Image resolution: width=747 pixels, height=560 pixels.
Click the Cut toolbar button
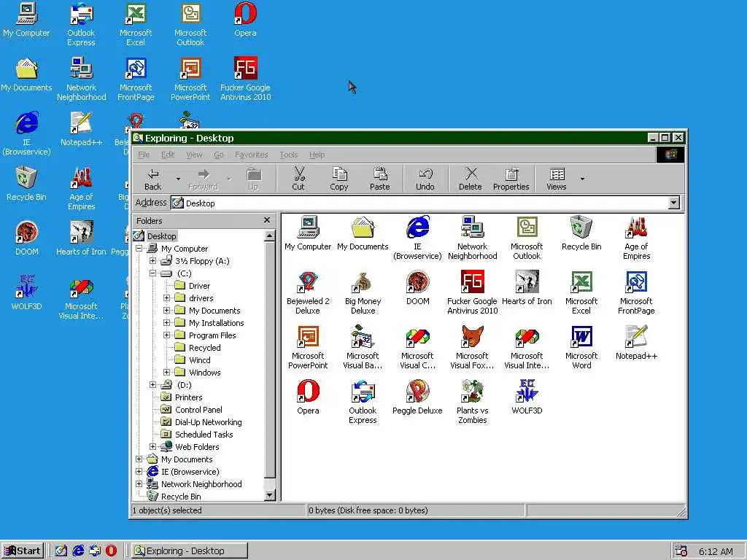tap(298, 179)
